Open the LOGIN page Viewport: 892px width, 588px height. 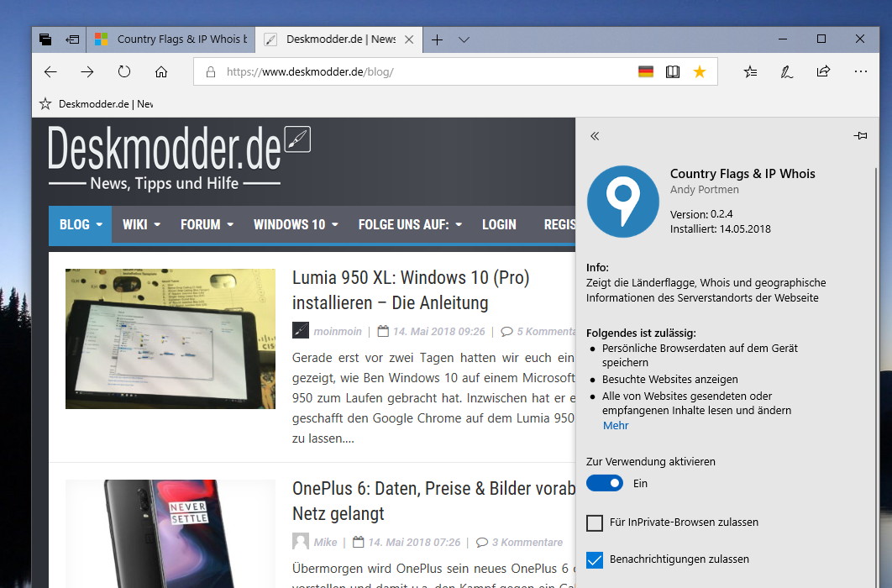point(499,224)
